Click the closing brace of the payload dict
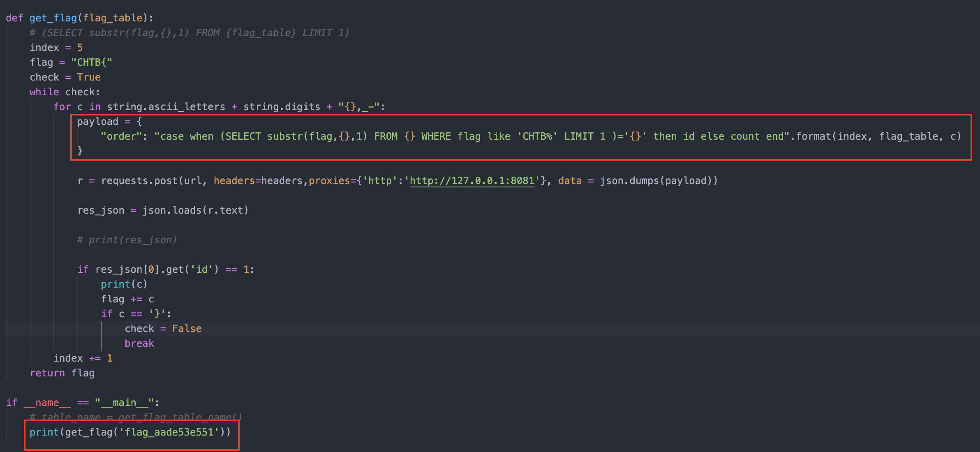Viewport: 980px width, 452px height. click(x=80, y=151)
